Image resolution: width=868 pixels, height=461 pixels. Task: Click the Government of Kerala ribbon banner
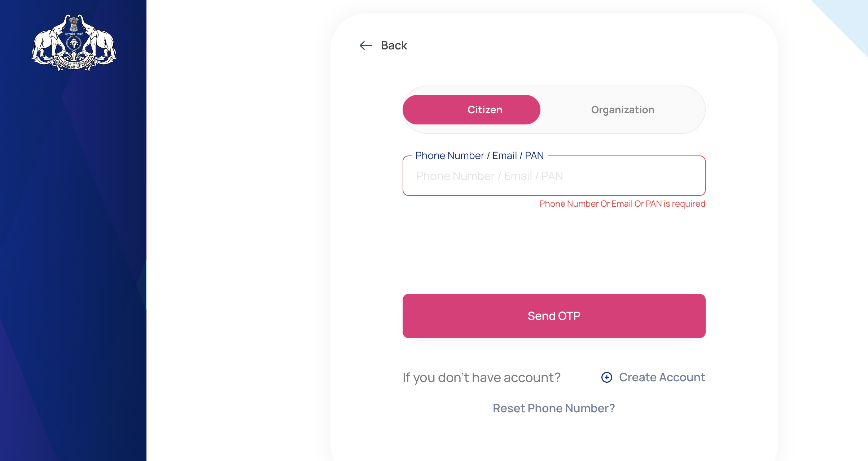74,64
